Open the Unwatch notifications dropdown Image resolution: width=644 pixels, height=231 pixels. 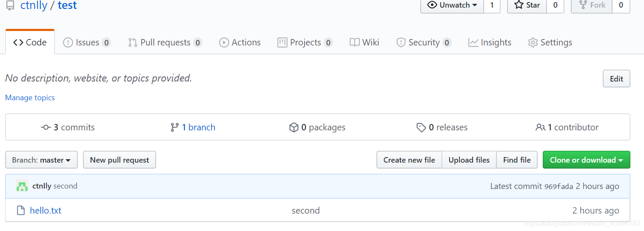(452, 5)
